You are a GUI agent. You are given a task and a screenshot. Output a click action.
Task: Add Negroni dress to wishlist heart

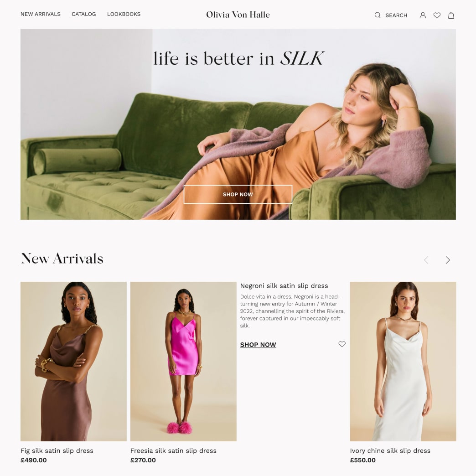point(342,344)
